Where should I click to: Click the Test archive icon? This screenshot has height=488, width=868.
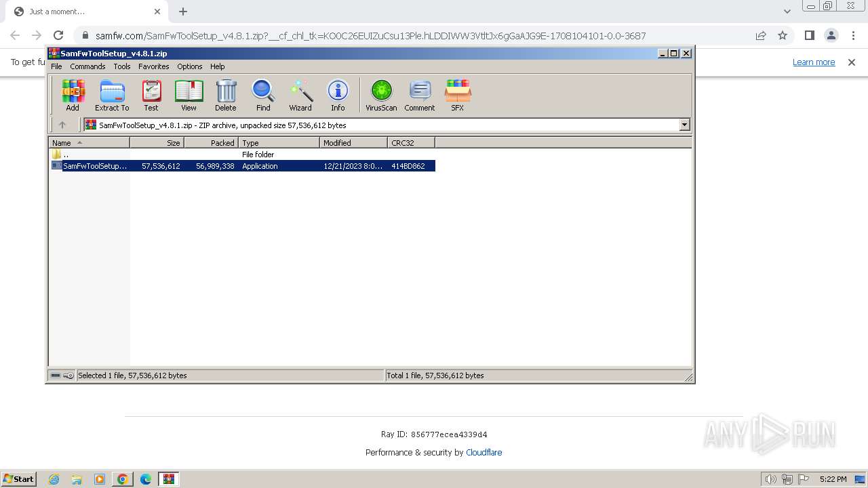point(151,95)
